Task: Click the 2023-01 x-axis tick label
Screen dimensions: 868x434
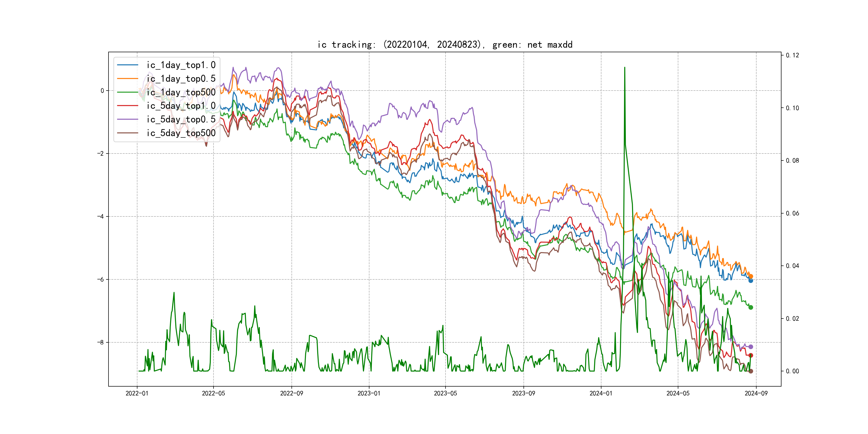Action: [369, 393]
